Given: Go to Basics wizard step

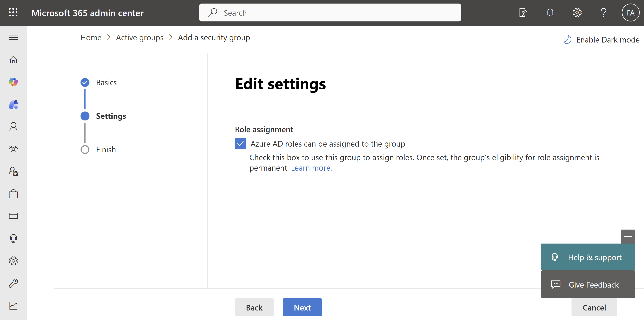Looking at the screenshot, I should point(106,82).
